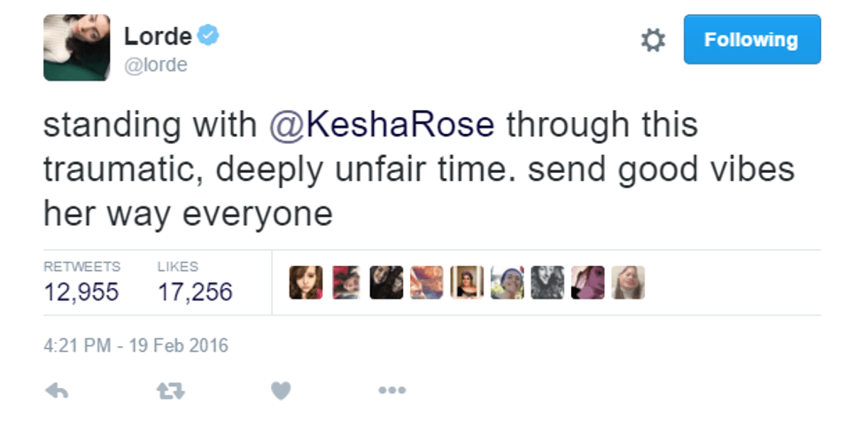Select the fifth liker avatar
Screen dimensions: 868x428
click(x=467, y=283)
